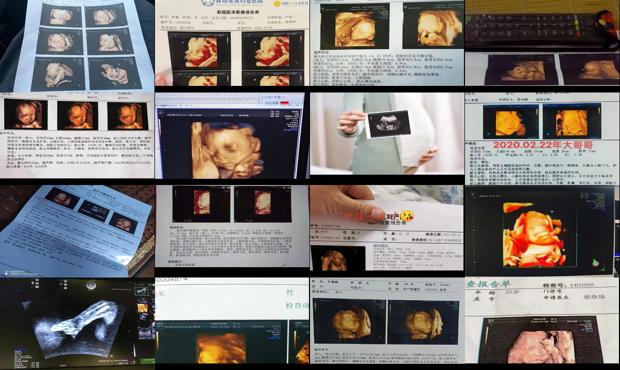The image size is (620, 370).
Task: Click the top-left print on the blue sheet
Action: point(61,15)
